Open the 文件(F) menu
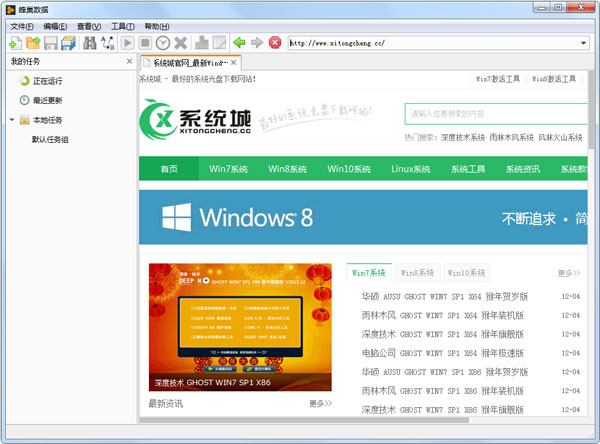The image size is (600, 444). [x=22, y=26]
